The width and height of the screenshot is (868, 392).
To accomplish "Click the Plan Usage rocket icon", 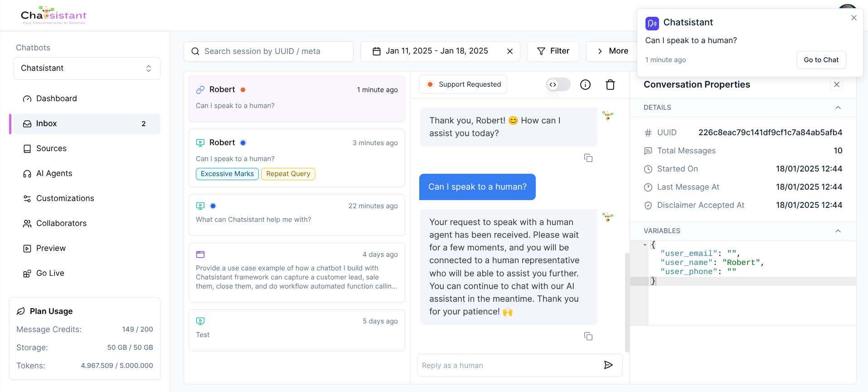I will [x=20, y=311].
